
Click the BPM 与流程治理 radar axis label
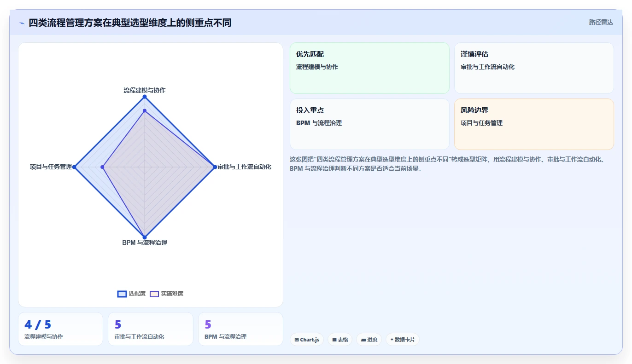click(x=145, y=243)
